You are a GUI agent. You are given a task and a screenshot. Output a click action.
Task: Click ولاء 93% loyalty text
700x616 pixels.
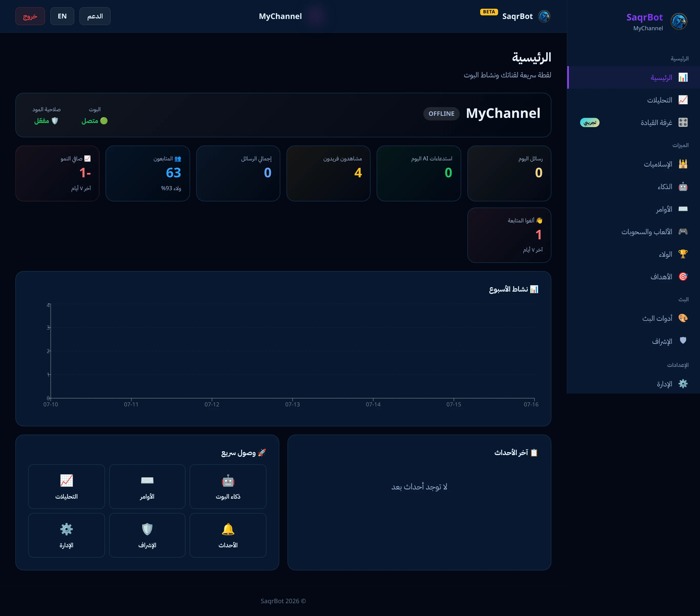point(171,188)
